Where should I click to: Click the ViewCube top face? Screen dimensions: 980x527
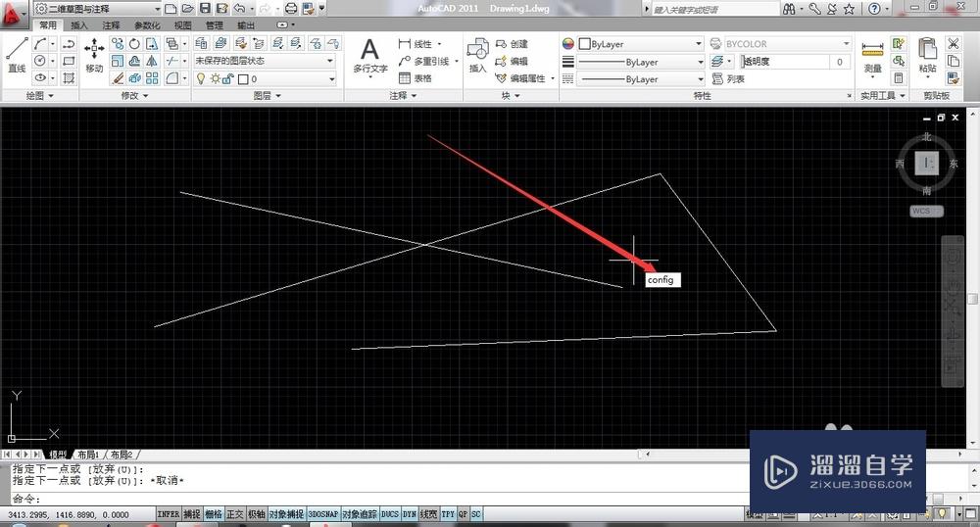point(927,164)
